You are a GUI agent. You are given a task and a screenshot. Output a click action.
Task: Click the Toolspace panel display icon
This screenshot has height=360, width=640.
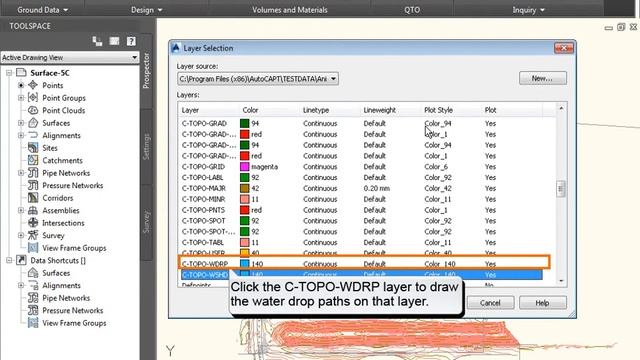[114, 41]
